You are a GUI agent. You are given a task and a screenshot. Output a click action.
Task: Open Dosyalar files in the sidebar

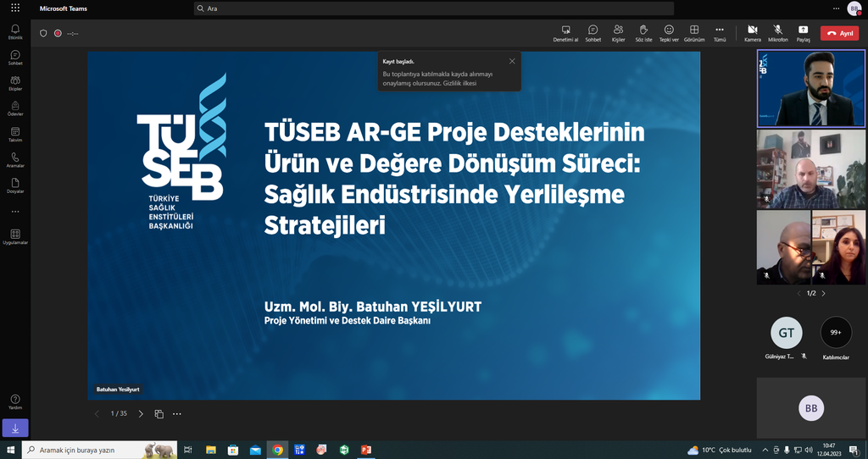15,185
